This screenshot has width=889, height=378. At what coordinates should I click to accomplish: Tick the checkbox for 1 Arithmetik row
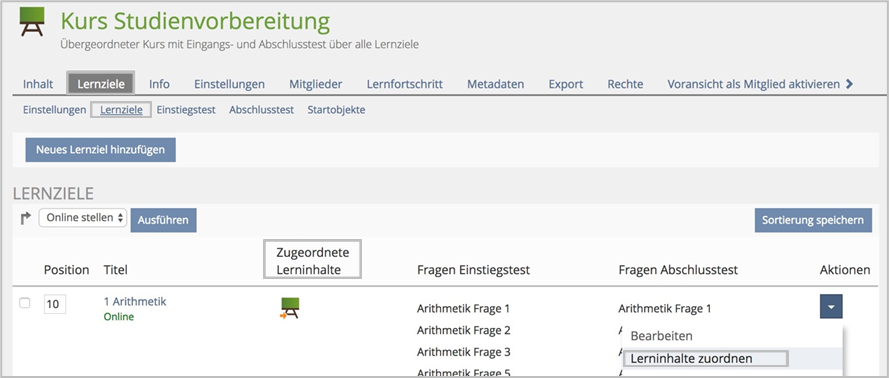coord(25,303)
